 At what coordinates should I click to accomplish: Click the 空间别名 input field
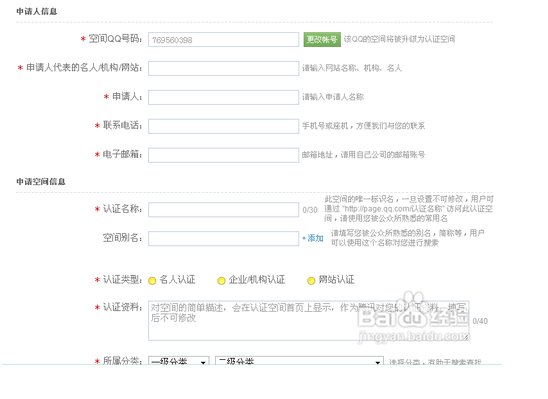click(223, 238)
